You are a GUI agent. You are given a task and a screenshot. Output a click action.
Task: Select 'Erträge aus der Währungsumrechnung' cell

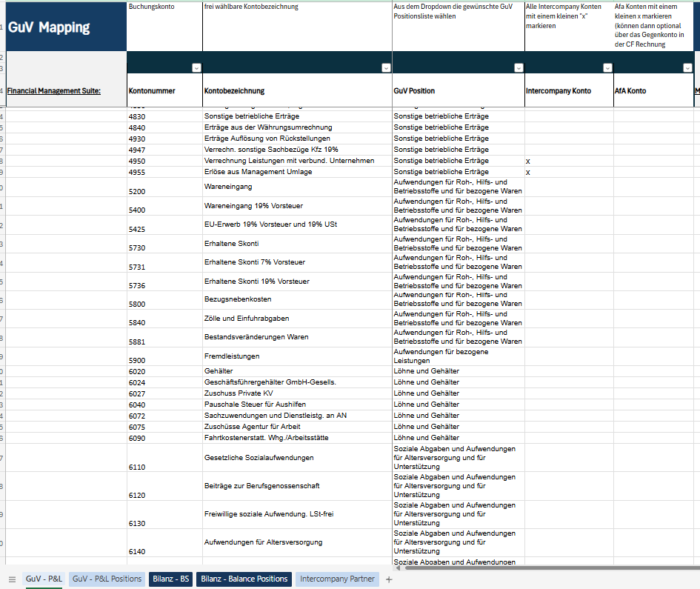(x=297, y=127)
